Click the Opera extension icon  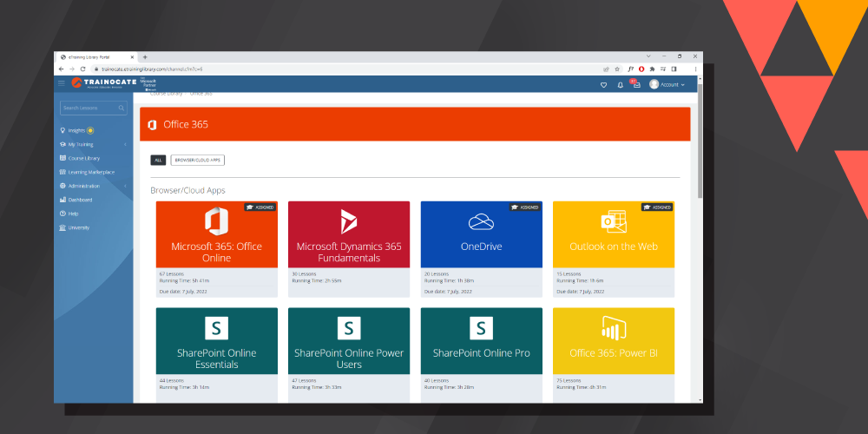pos(641,69)
